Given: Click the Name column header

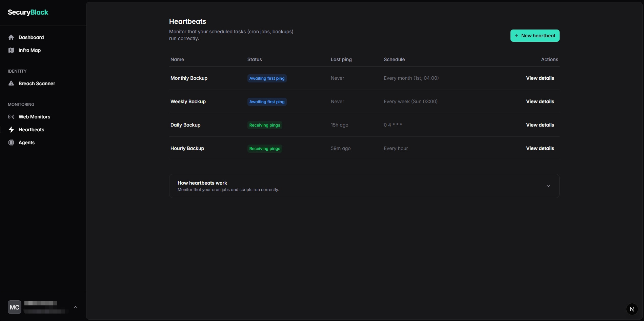Looking at the screenshot, I should 177,59.
